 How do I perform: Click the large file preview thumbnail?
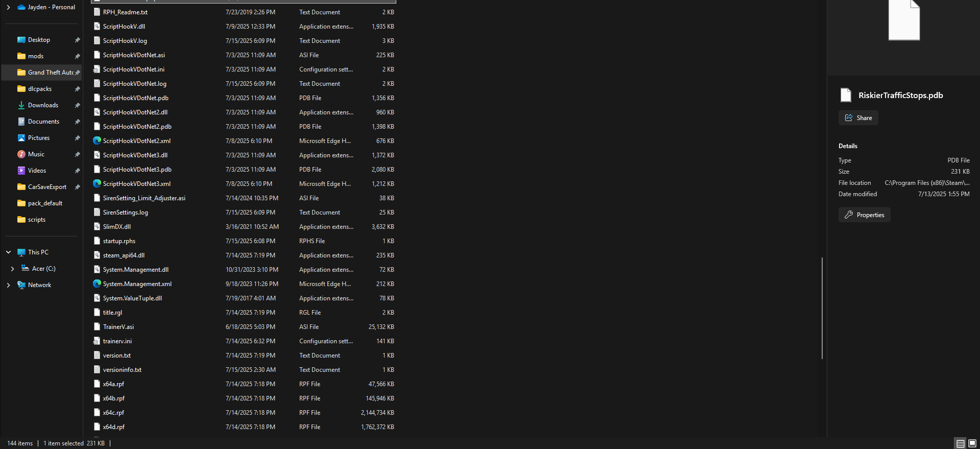[x=904, y=20]
